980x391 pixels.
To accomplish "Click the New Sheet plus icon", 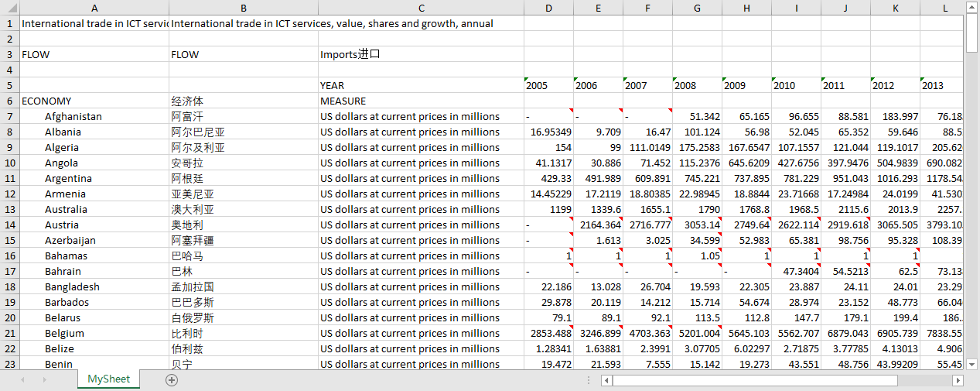I will point(172,380).
